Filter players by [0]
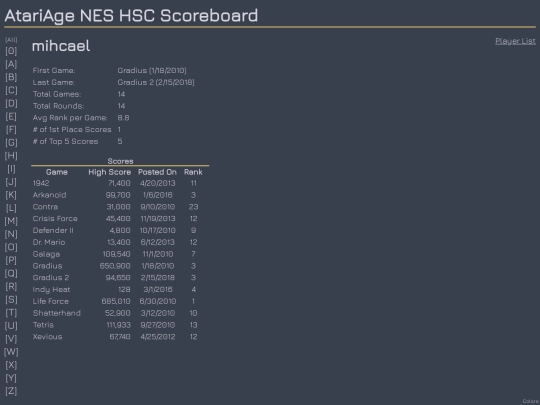540x405 pixels. tap(11, 51)
